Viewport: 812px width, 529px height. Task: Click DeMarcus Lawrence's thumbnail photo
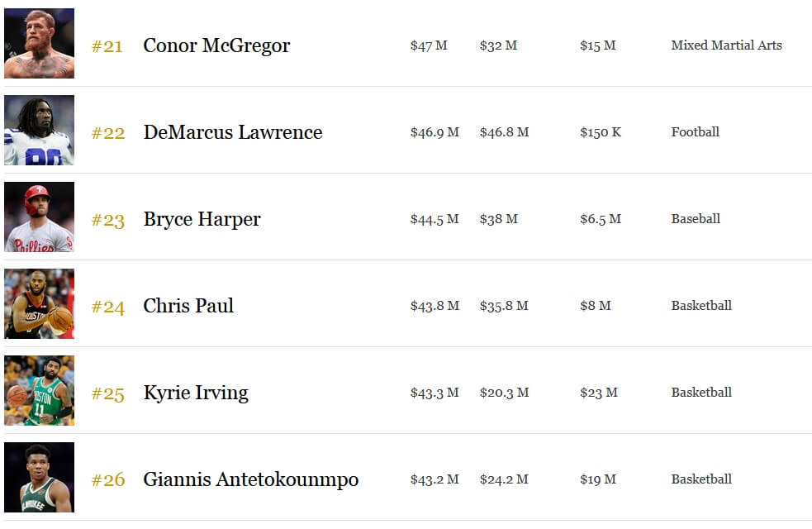pos(40,130)
